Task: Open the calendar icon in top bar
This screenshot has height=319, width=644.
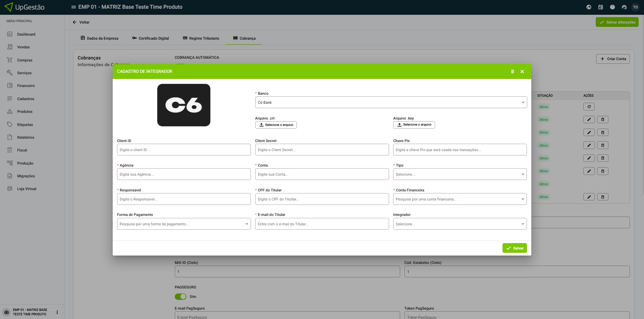Action: [x=601, y=7]
